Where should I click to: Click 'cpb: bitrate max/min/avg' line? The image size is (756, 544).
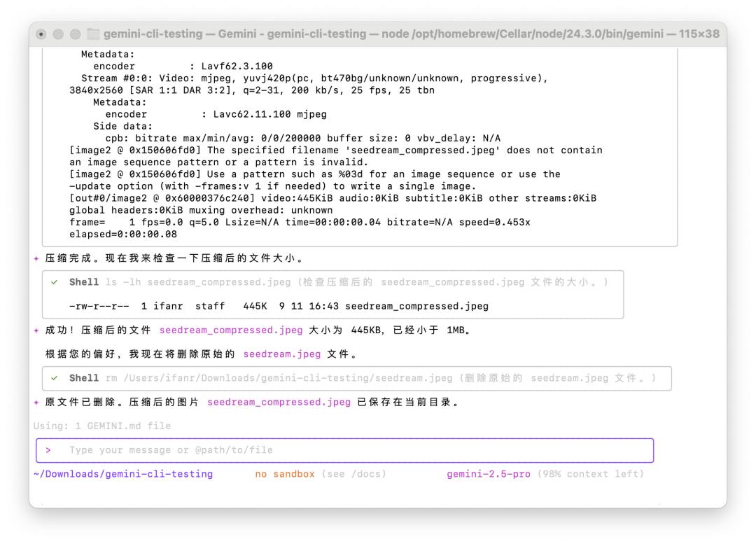[x=303, y=139]
